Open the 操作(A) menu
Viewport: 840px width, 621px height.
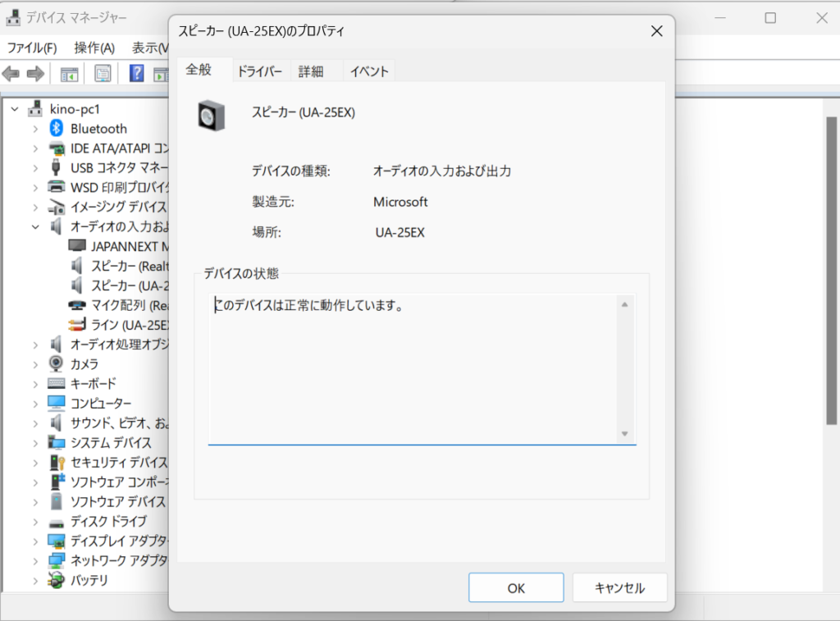[94, 48]
